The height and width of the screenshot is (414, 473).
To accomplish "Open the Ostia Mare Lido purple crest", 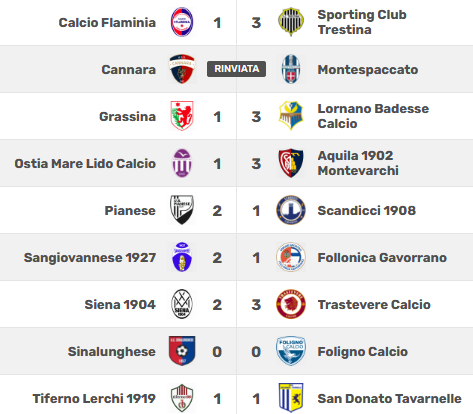I will coord(182,163).
